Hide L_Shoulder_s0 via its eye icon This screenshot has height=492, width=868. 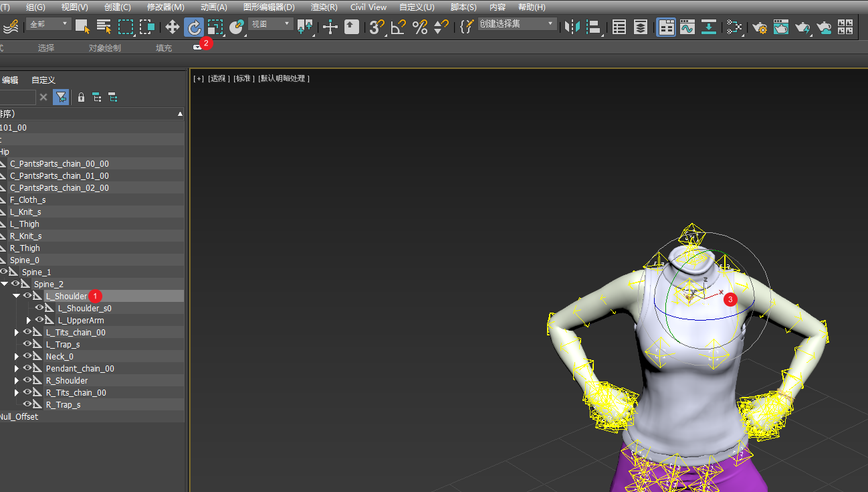click(x=39, y=308)
